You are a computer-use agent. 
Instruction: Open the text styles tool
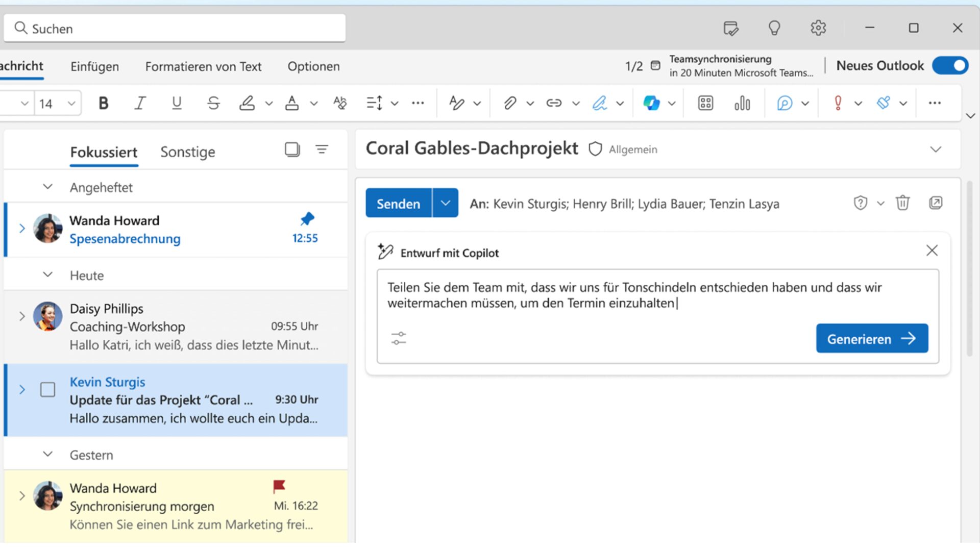click(x=457, y=104)
